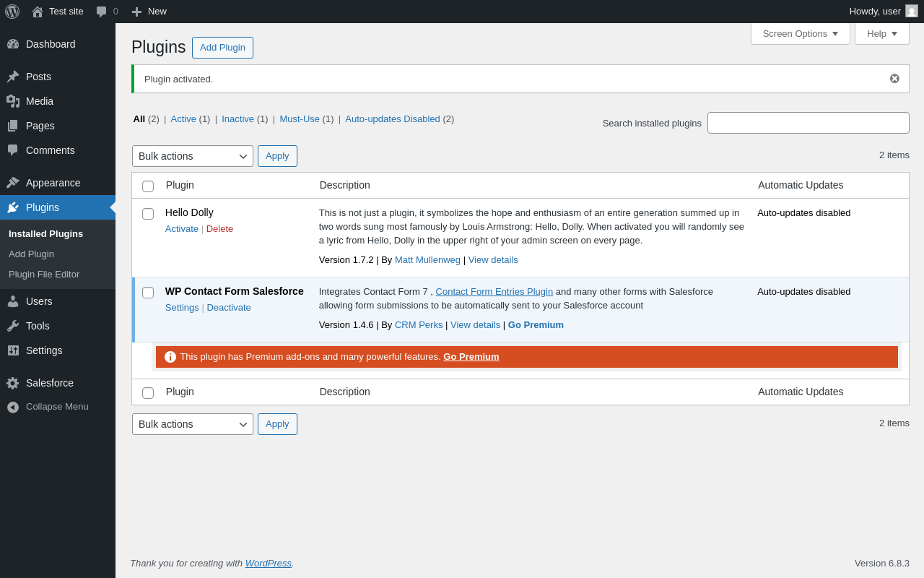Click the Dashboard gauge icon

point(13,44)
